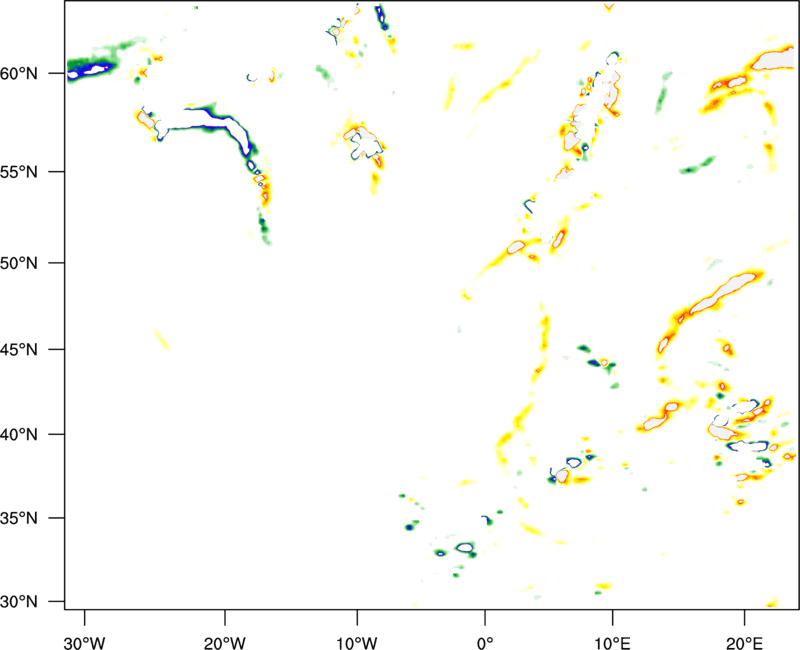Image resolution: width=800 pixels, height=650 pixels.
Task: Click the 35°N latitude label
Action: (x=19, y=518)
